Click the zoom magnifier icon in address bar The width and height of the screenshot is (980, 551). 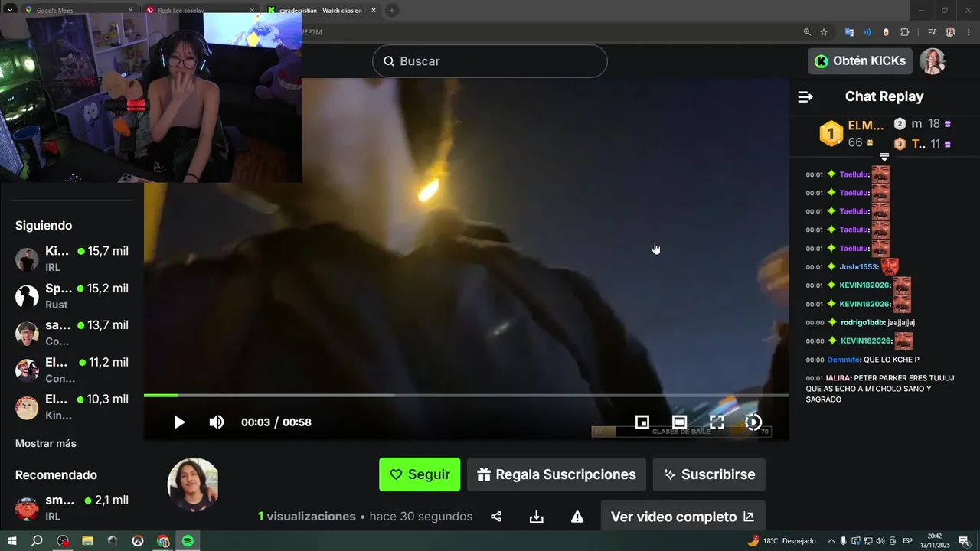[x=807, y=32]
